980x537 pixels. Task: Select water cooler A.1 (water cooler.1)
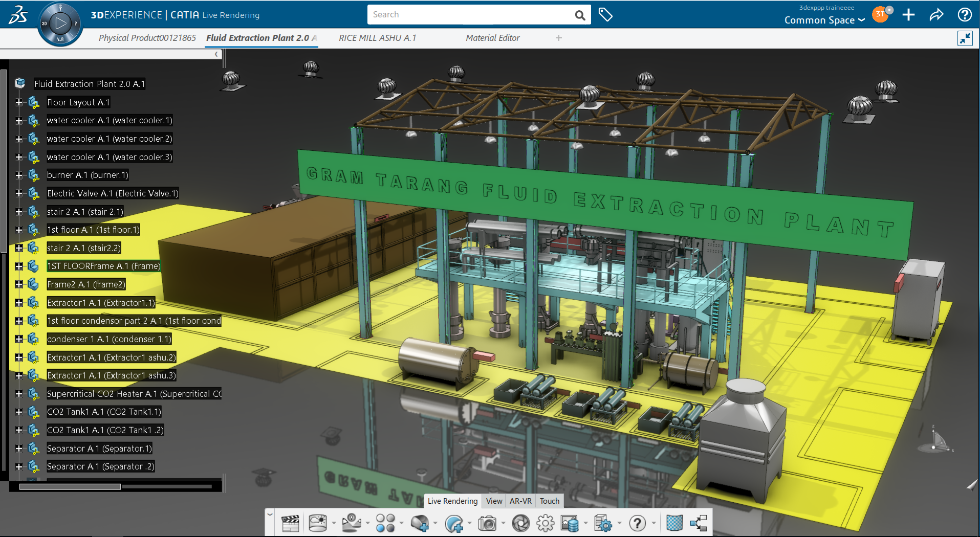tap(110, 120)
